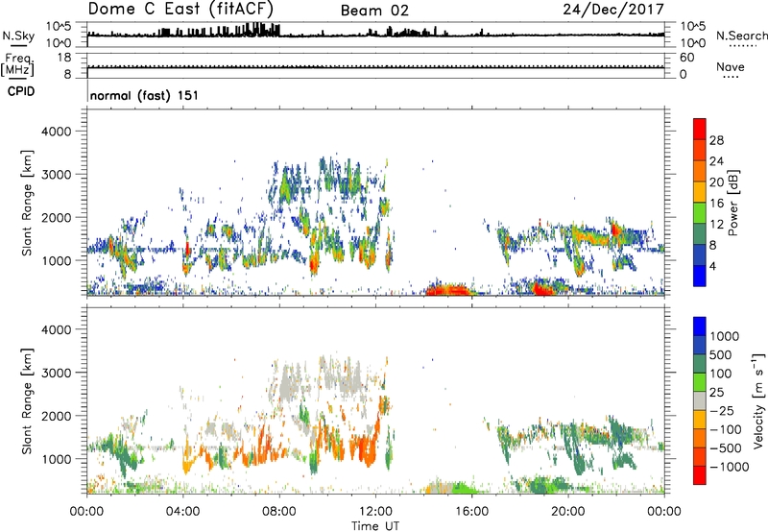Click the '60' Nave axis value

(686, 58)
